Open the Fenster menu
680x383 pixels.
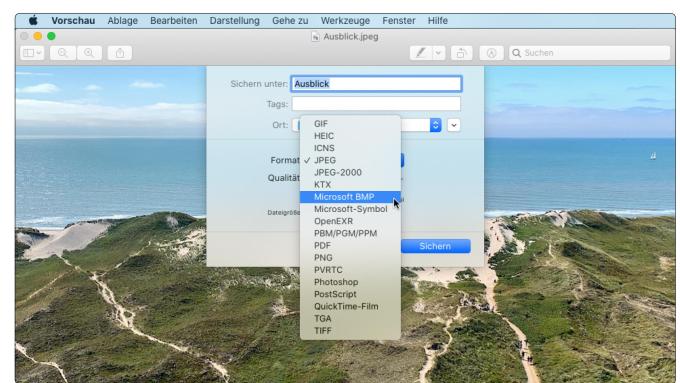pos(399,20)
